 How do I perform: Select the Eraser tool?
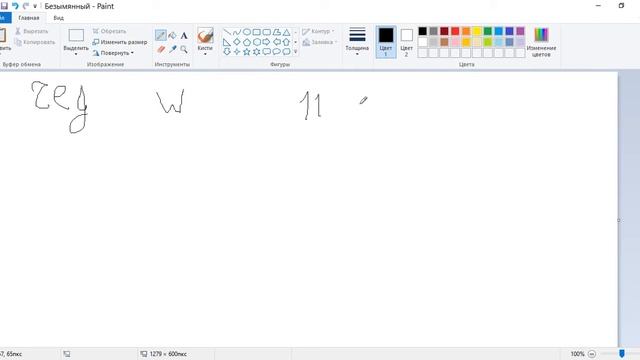point(160,49)
